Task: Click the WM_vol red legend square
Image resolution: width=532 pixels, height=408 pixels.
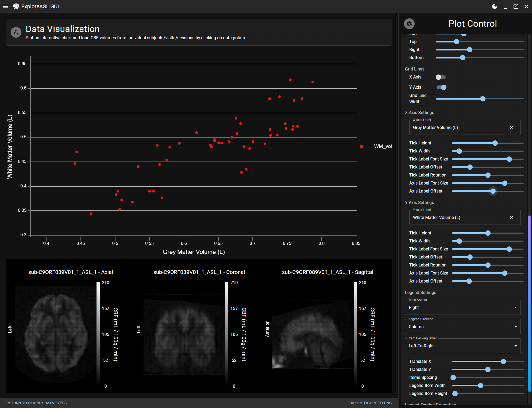Action: pyautogui.click(x=361, y=147)
